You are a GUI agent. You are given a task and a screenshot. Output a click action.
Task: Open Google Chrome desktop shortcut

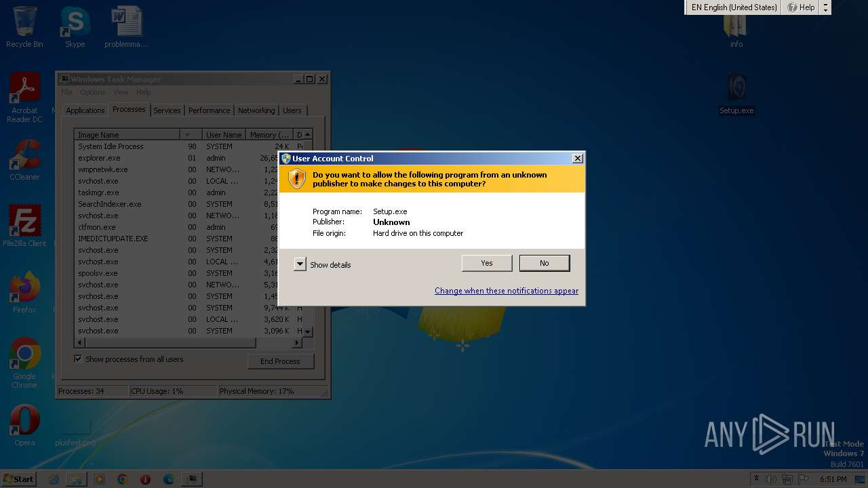point(24,363)
